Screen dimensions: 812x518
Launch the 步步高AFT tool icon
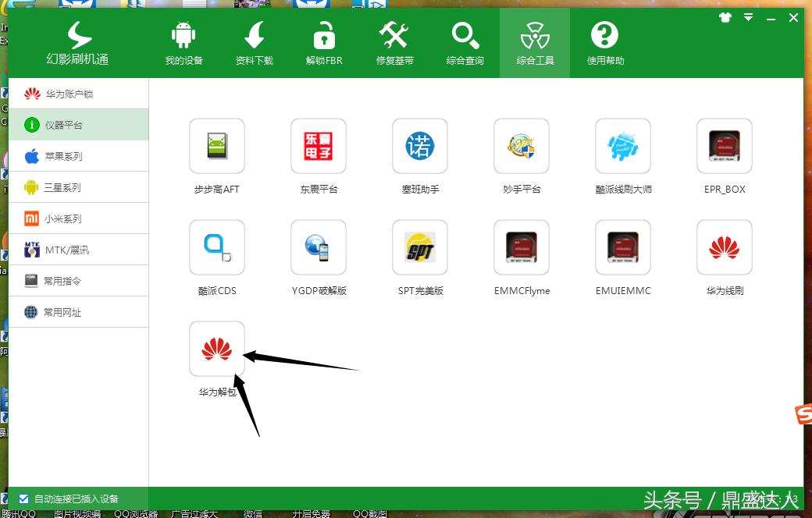coord(217,146)
